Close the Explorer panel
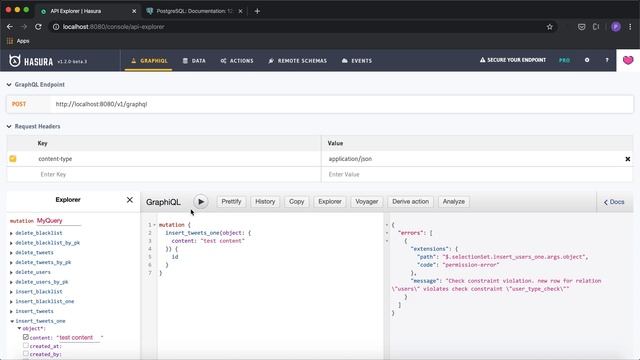The width and height of the screenshot is (640, 360). click(130, 200)
